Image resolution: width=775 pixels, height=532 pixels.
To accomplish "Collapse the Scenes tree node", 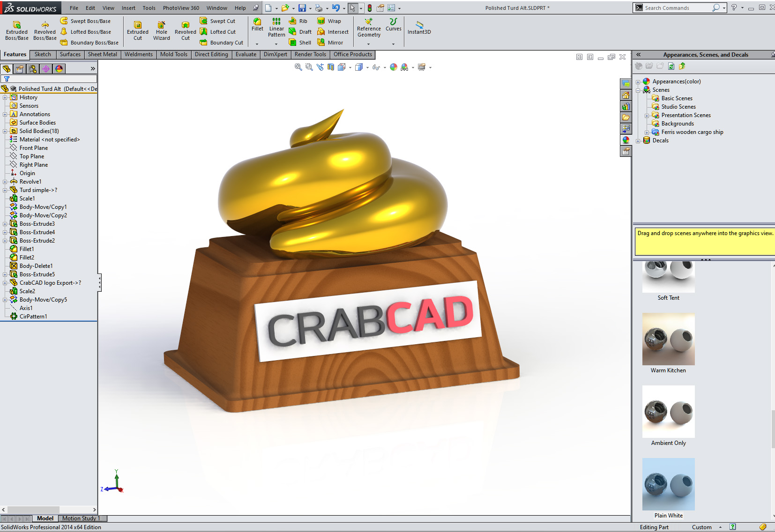I will click(x=638, y=90).
